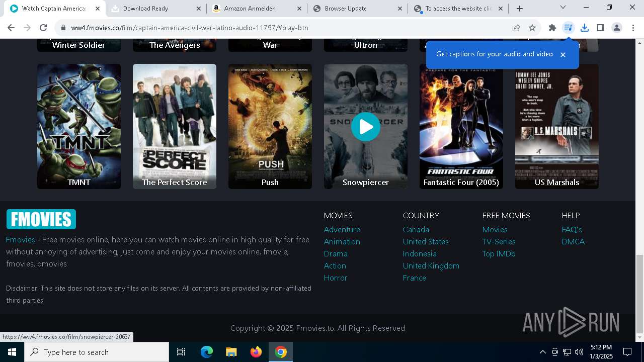Screen dimensions: 644x362
Task: Open the Windows Start menu
Action: click(12, 352)
